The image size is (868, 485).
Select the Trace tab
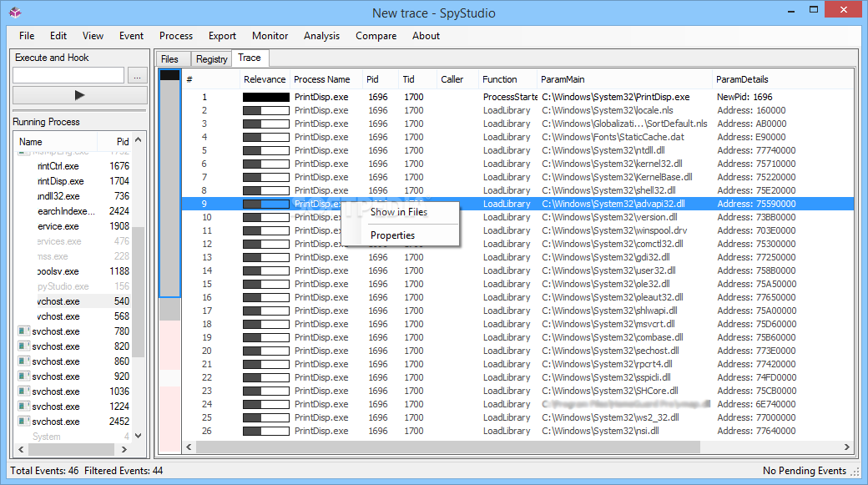tap(250, 58)
